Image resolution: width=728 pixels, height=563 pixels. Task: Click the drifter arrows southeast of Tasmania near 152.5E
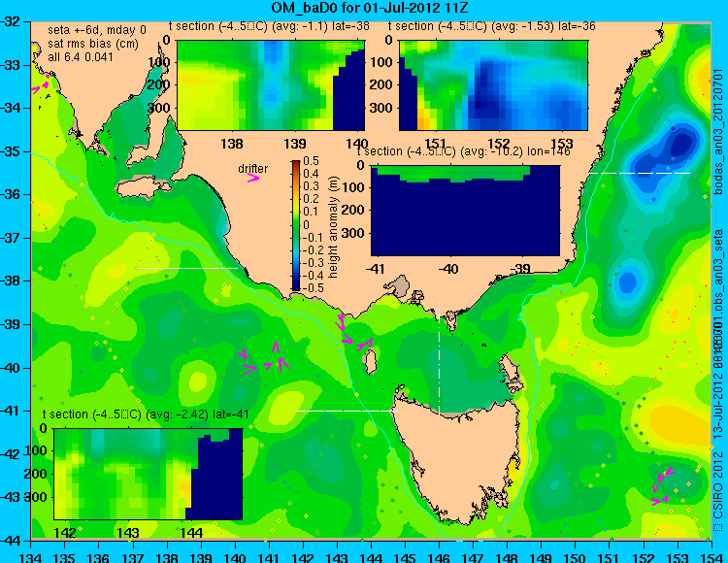(x=662, y=486)
